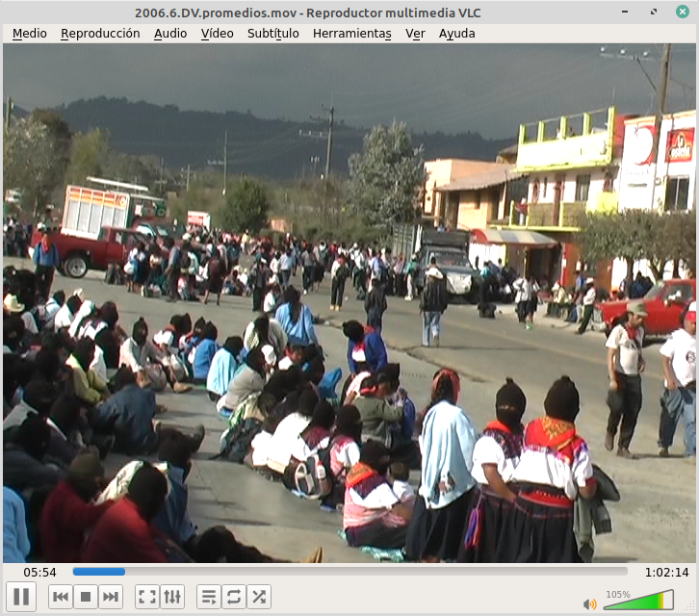Viewport: 699px width, 616px height.
Task: Open the Medio menu
Action: [x=29, y=33]
